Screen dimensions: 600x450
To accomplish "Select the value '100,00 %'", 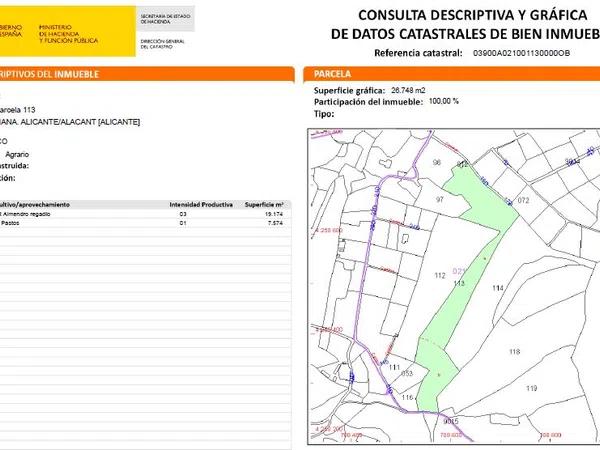I will [443, 101].
